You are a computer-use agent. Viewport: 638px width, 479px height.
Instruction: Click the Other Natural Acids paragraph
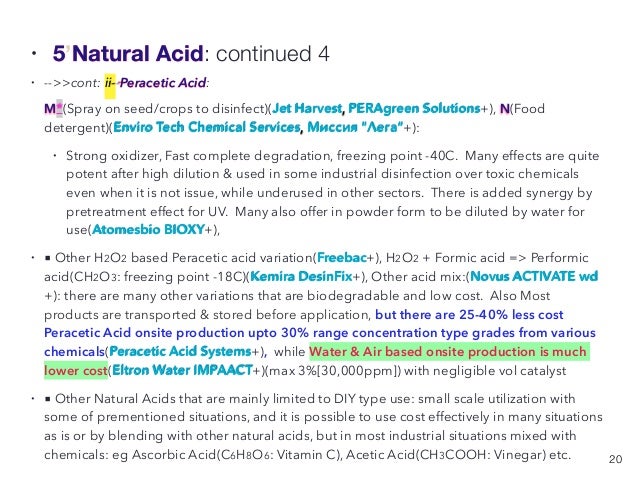[x=323, y=426]
